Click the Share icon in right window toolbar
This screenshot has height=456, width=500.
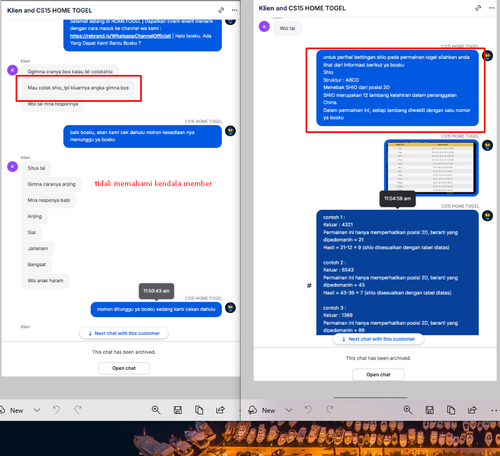[472, 410]
